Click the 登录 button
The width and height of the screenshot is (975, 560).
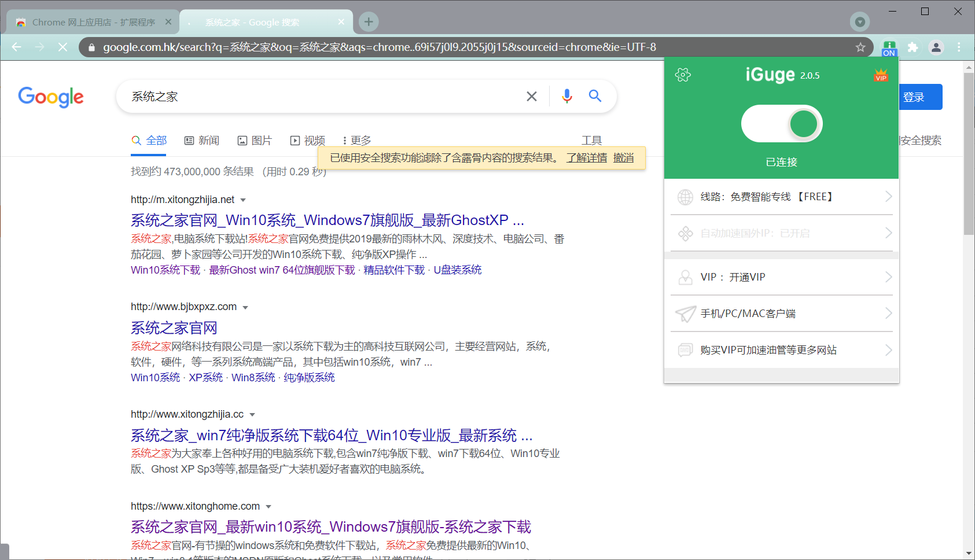[919, 97]
